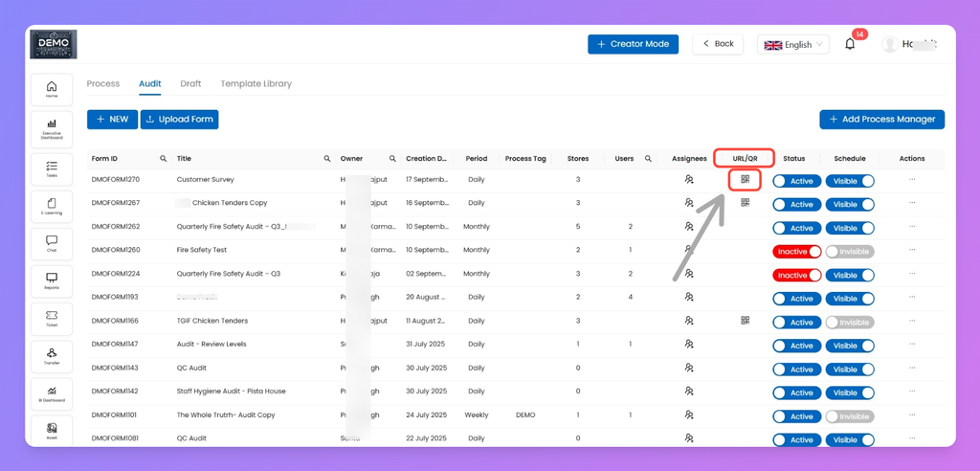Screen dimensions: 980x471
Task: Click the Upload Form button
Action: pos(179,120)
